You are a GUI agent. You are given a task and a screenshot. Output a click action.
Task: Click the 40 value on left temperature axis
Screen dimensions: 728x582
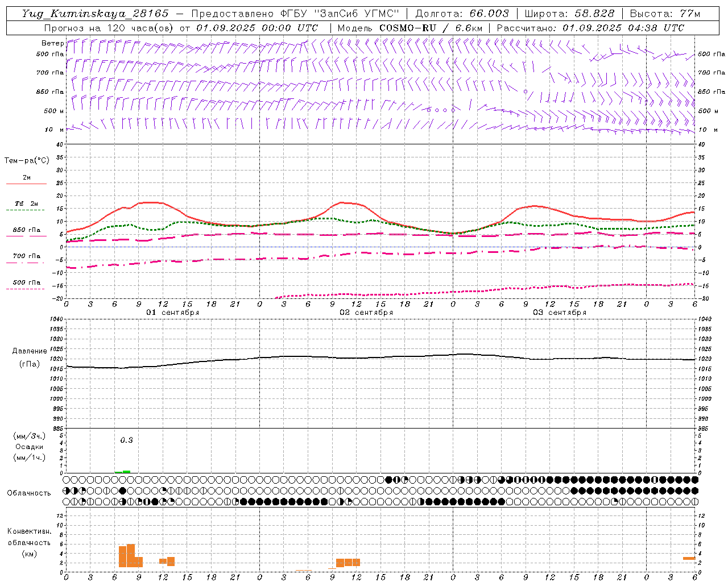[61, 144]
